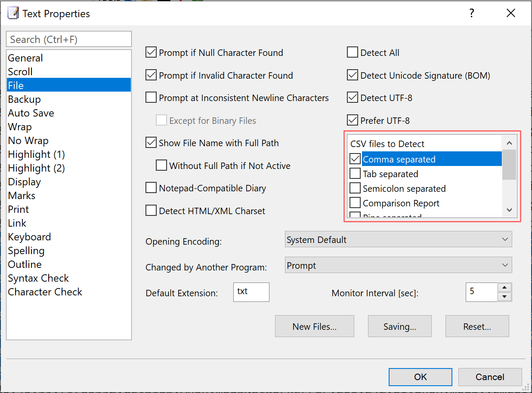Open Changed by Another Program dropdown
This screenshot has width=532, height=393.
pos(399,265)
